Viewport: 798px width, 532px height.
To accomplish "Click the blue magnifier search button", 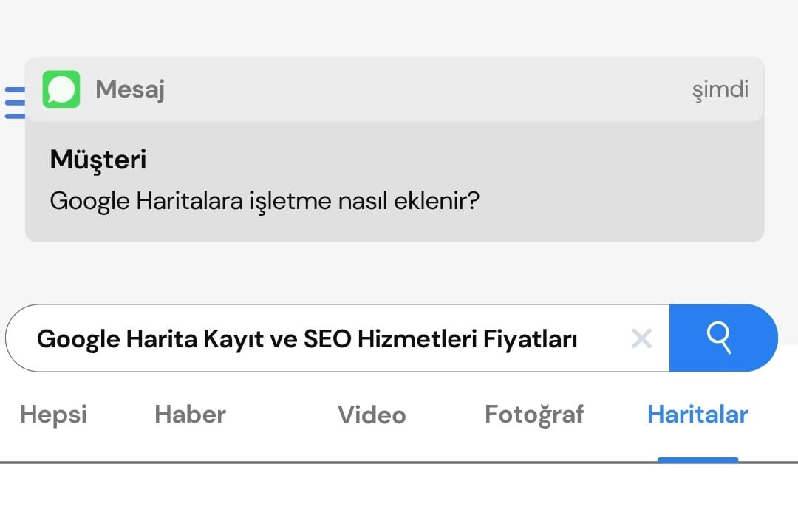I will pyautogui.click(x=723, y=338).
